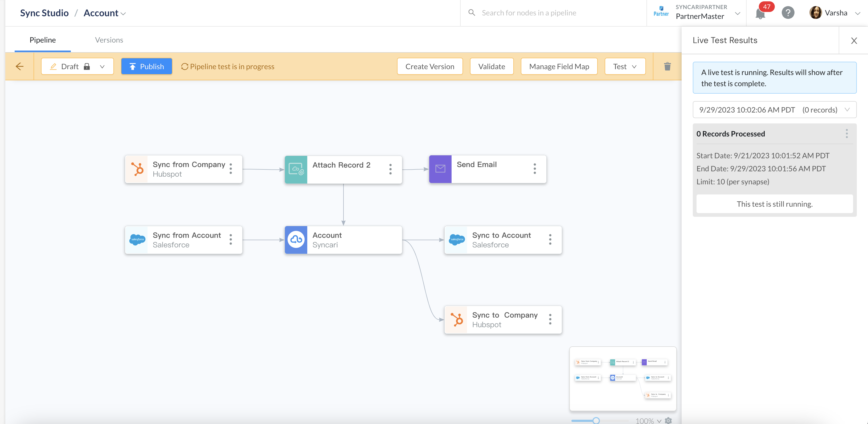868x424 pixels.
Task: Expand the Varsha user menu chevron
Action: (x=858, y=14)
